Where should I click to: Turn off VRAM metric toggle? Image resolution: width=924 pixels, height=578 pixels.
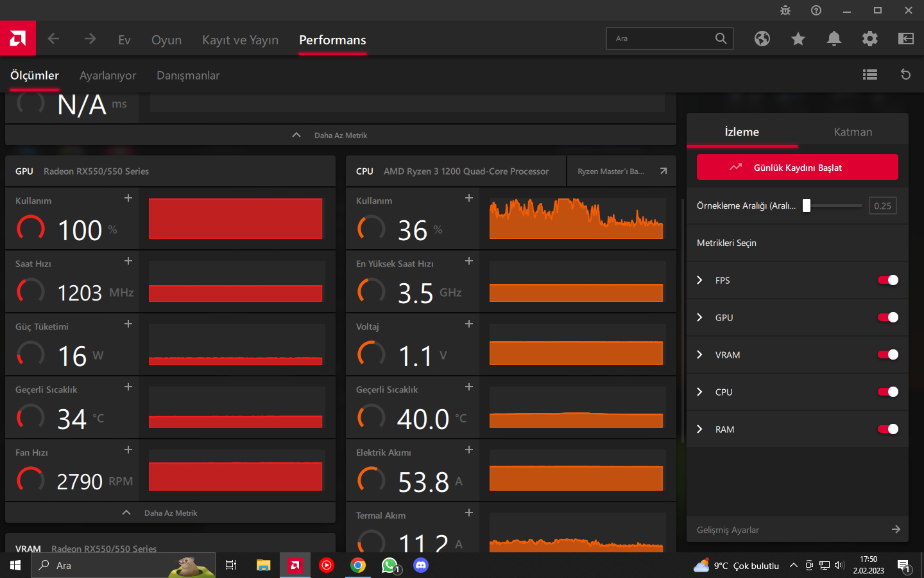coord(887,355)
